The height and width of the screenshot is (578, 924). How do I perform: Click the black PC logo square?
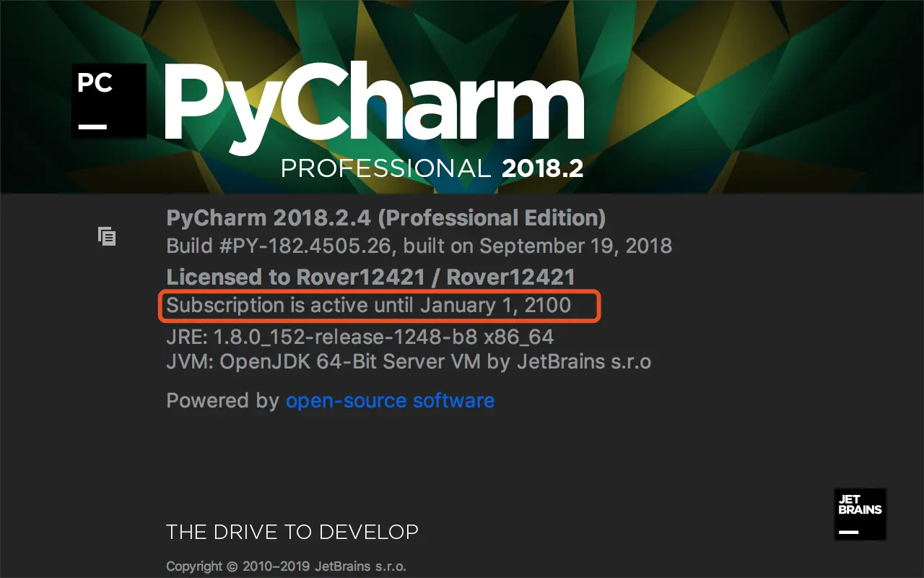point(109,101)
